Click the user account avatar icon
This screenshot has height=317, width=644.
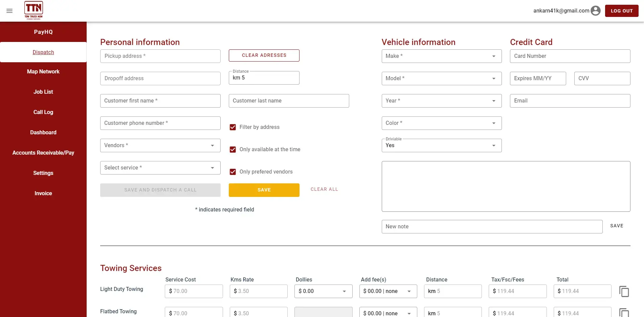(595, 11)
